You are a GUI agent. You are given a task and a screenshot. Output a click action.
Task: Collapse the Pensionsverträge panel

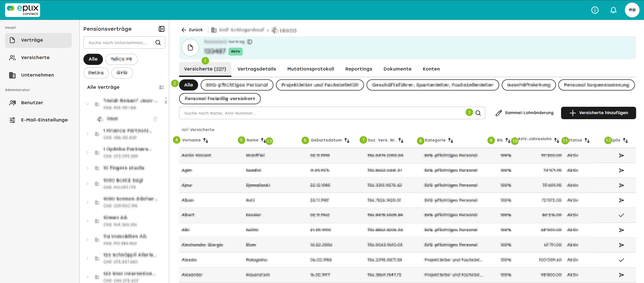[x=162, y=29]
